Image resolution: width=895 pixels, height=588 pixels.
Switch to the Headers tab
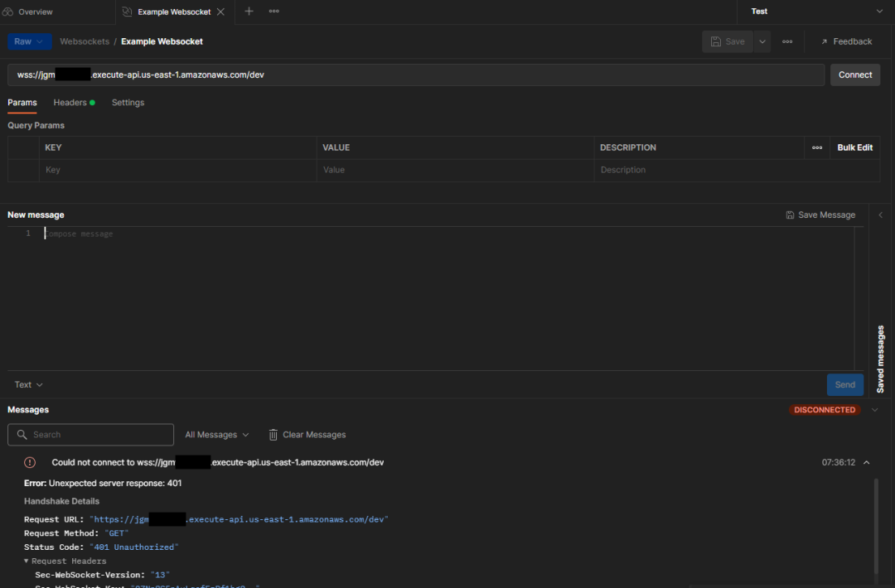click(70, 103)
